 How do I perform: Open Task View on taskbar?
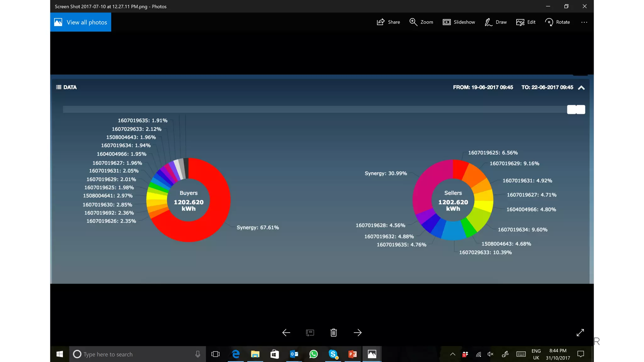point(215,354)
